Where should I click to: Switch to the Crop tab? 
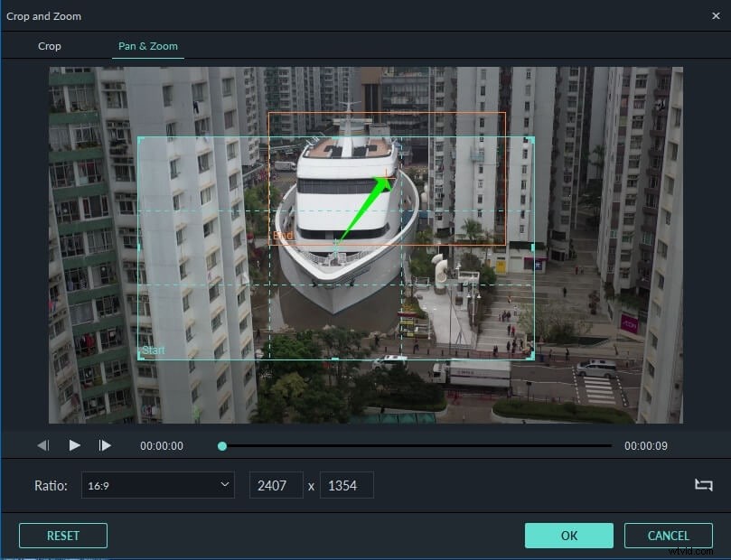pyautogui.click(x=50, y=46)
